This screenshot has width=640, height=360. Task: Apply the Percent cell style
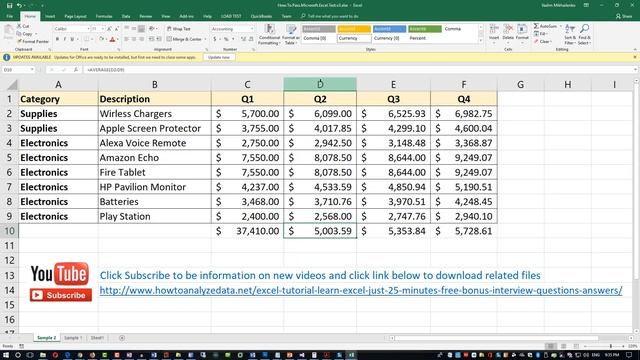[424, 38]
